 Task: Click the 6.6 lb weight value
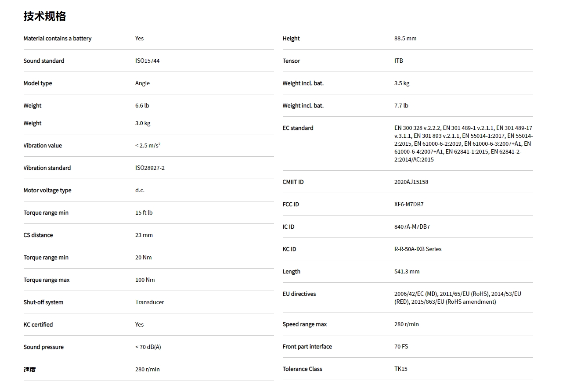tap(142, 106)
